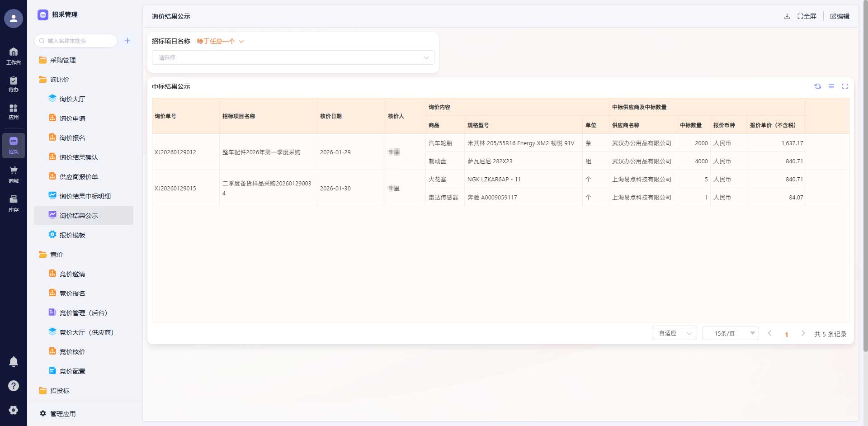Image resolution: width=868 pixels, height=426 pixels.
Task: Click 编辑 edit button
Action: click(x=840, y=16)
